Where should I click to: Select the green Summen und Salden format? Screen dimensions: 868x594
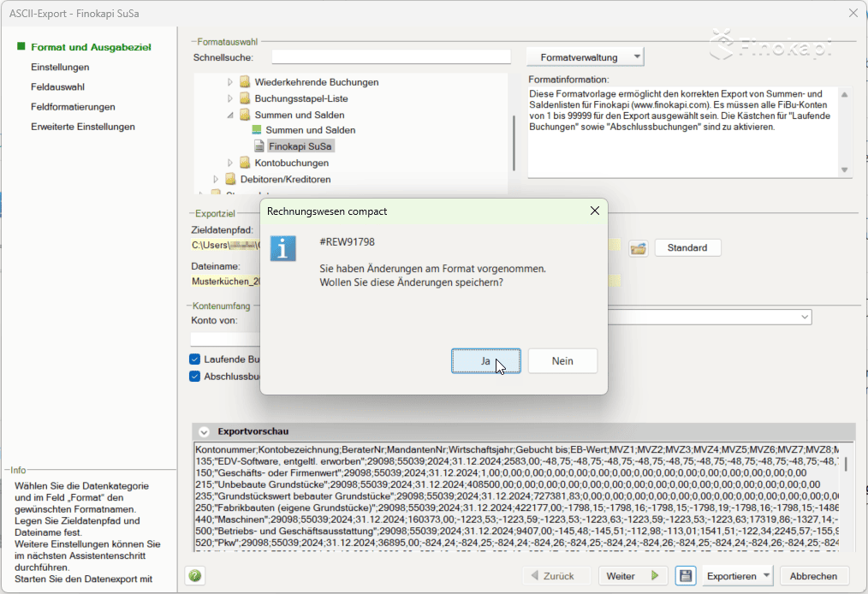310,130
